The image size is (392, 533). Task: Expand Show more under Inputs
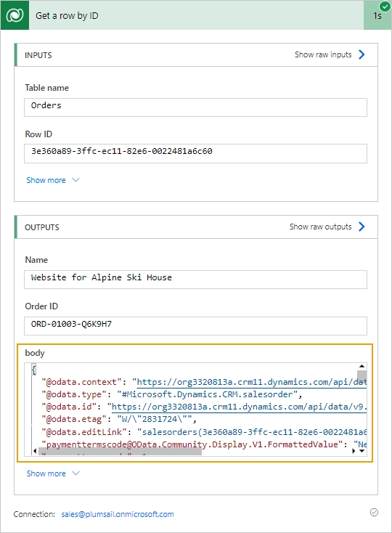click(53, 180)
